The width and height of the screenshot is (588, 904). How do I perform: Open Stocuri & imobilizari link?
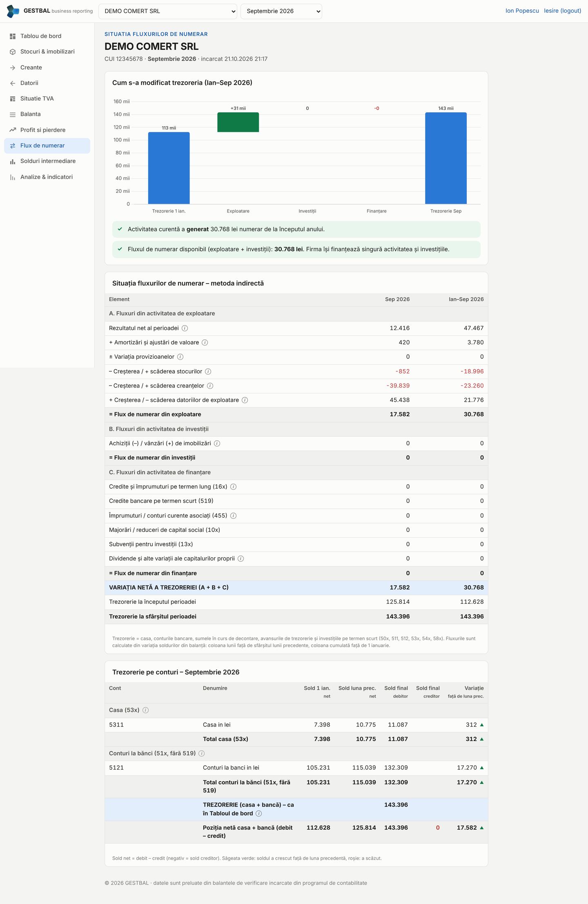[47, 52]
